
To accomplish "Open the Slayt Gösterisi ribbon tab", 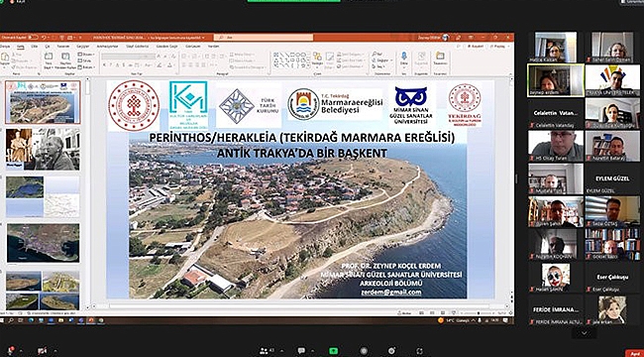I will click(x=134, y=47).
